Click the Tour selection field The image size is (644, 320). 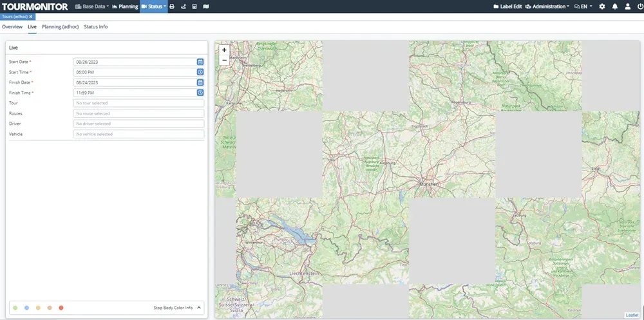(x=138, y=103)
